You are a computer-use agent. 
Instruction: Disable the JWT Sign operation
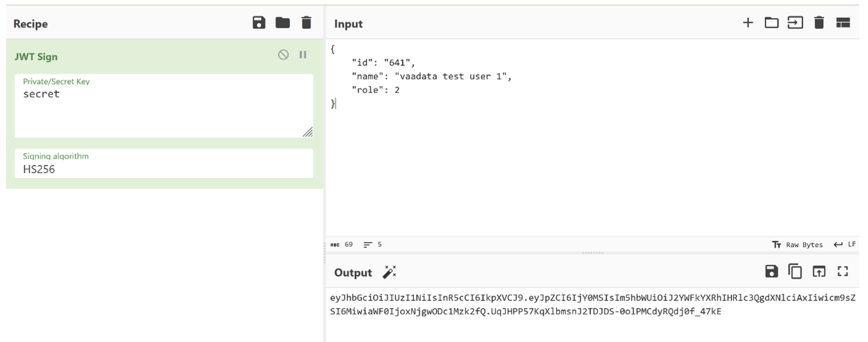pyautogui.click(x=283, y=55)
